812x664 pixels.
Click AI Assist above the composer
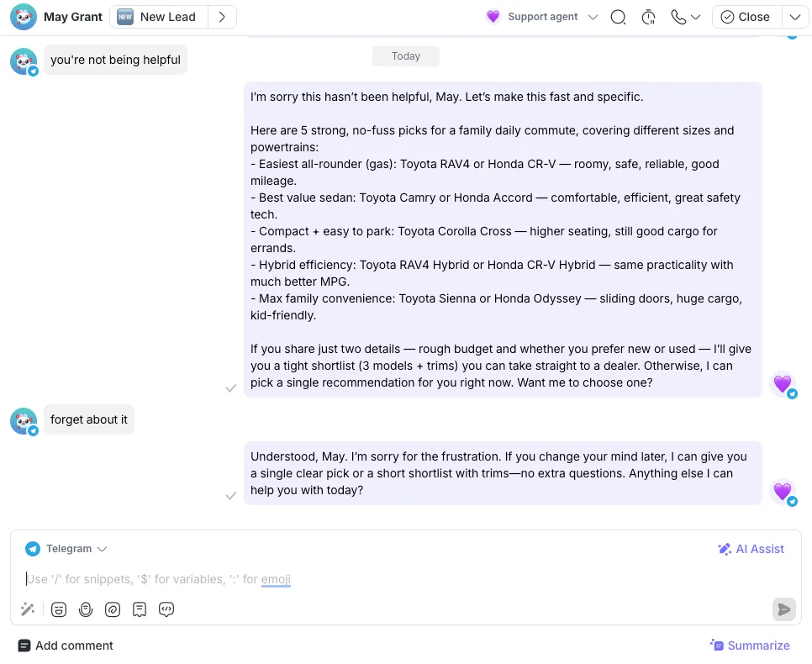pyautogui.click(x=751, y=548)
